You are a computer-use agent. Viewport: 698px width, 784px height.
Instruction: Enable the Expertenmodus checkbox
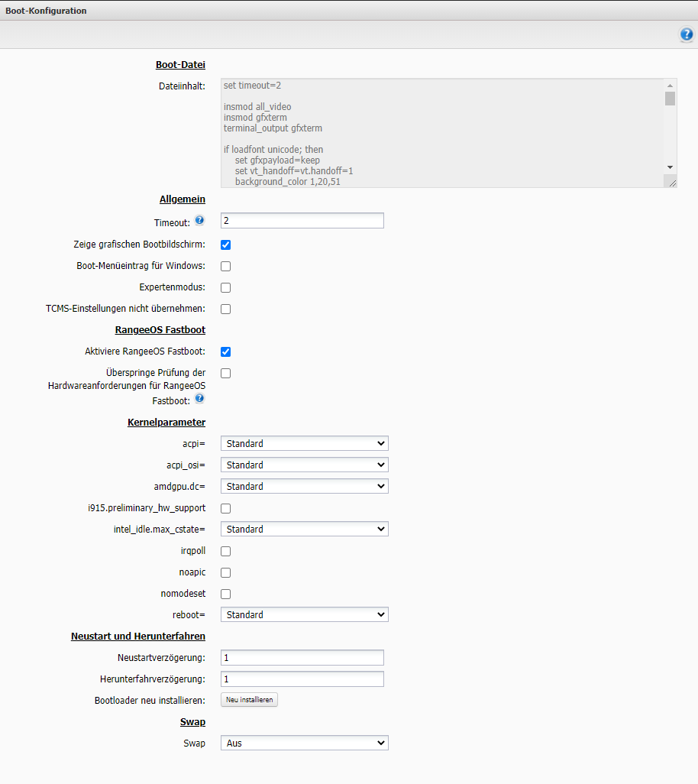(x=225, y=288)
